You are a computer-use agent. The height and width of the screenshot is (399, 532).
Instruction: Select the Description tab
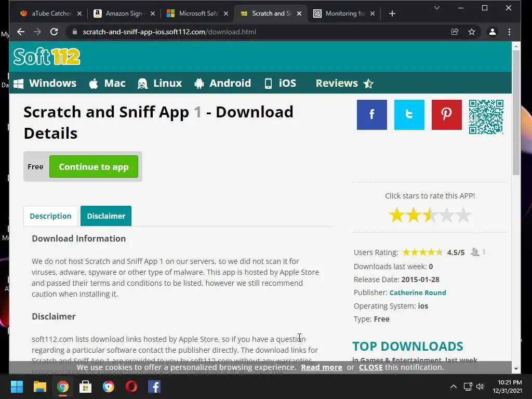coord(50,216)
